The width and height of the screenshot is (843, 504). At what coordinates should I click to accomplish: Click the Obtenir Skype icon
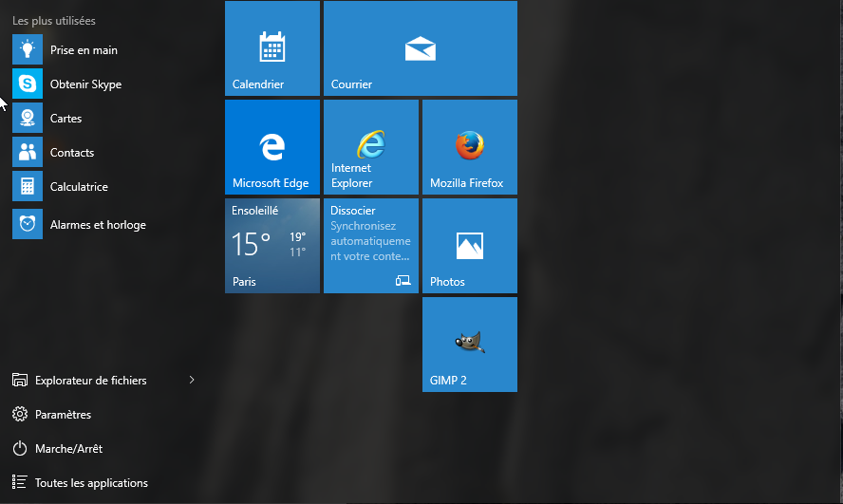click(28, 84)
